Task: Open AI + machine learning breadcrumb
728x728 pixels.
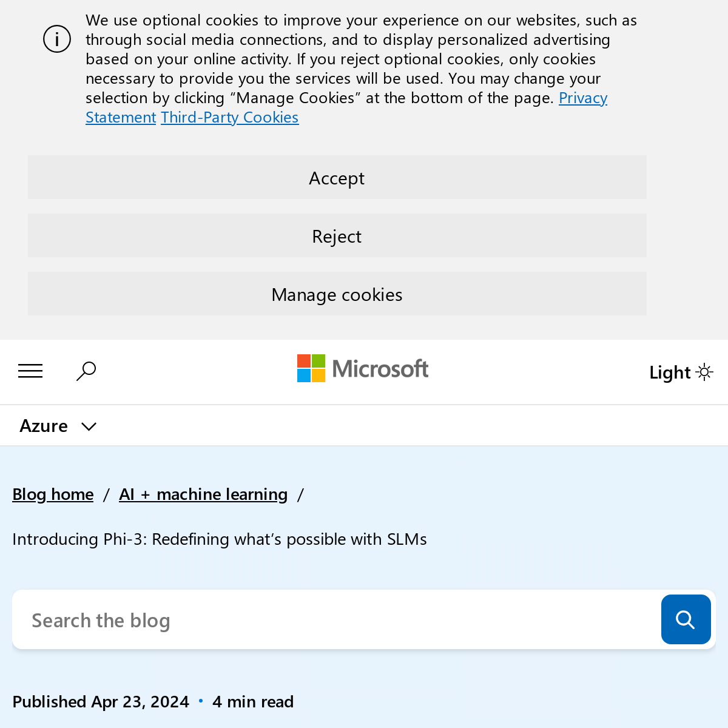Action: [x=203, y=494]
